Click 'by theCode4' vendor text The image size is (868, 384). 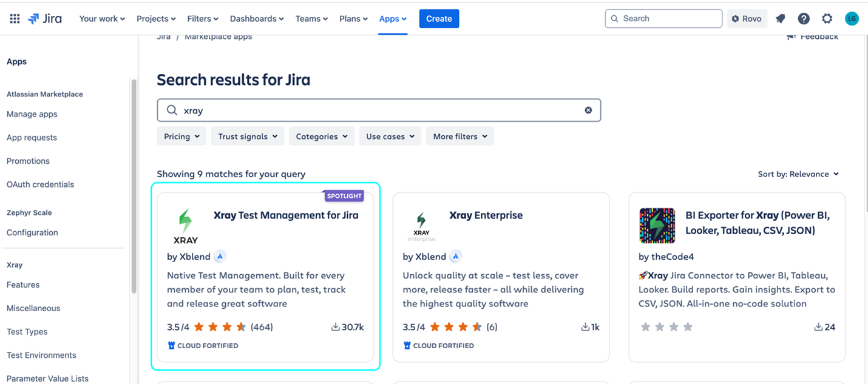tap(666, 257)
